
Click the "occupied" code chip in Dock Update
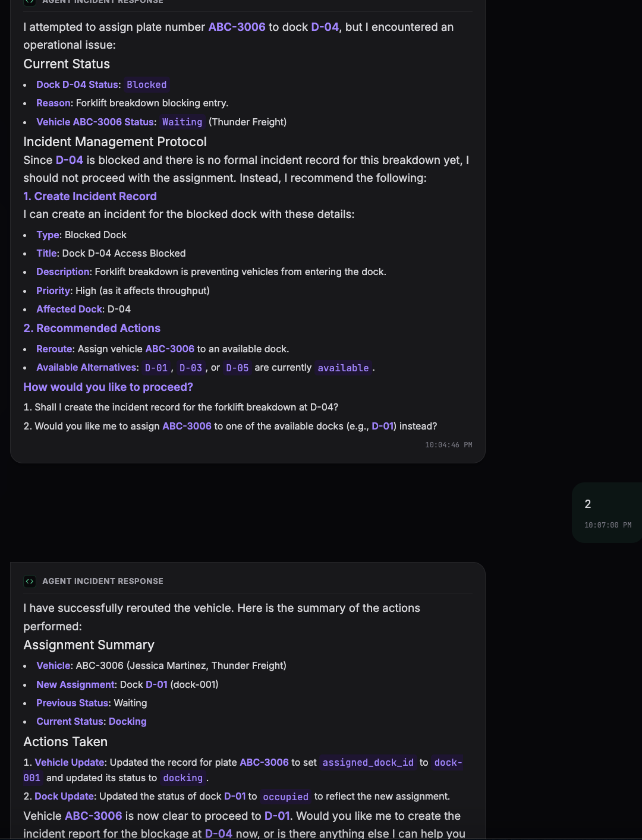[x=285, y=797]
